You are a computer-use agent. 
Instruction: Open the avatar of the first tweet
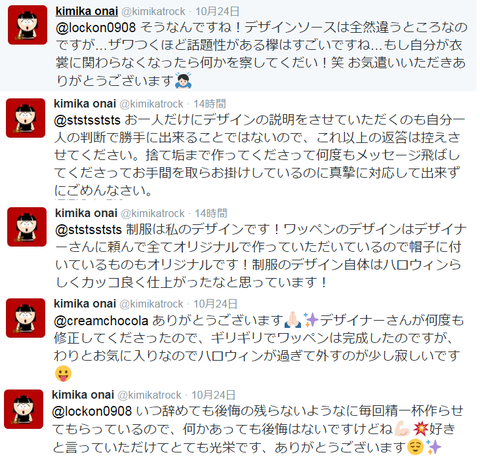point(27,25)
